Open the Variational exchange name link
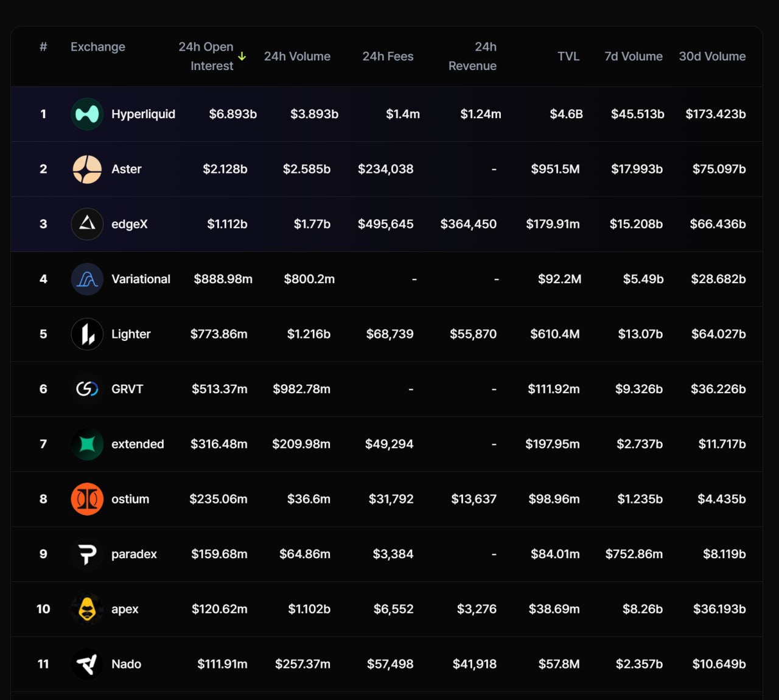The image size is (779, 700). pos(141,279)
